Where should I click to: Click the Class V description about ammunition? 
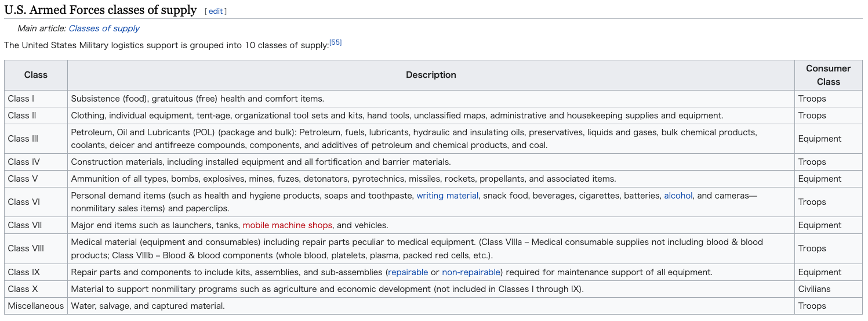(x=343, y=179)
